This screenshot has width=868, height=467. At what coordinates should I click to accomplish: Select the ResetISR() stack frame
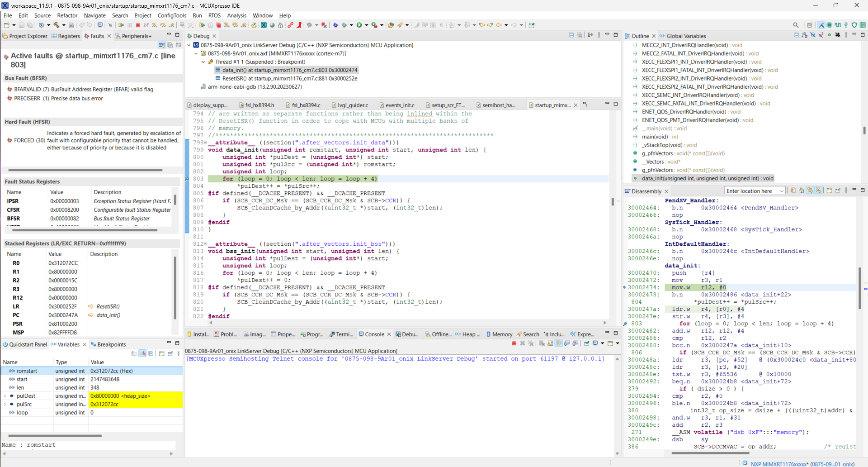pyautogui.click(x=289, y=79)
